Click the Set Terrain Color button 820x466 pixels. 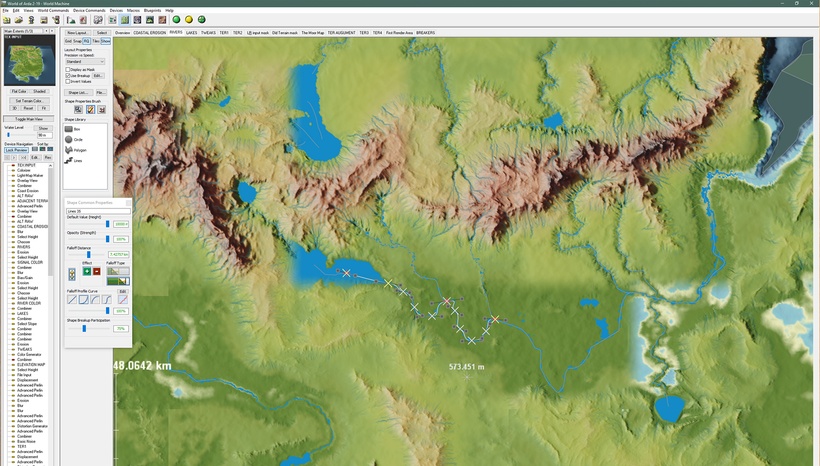click(29, 101)
